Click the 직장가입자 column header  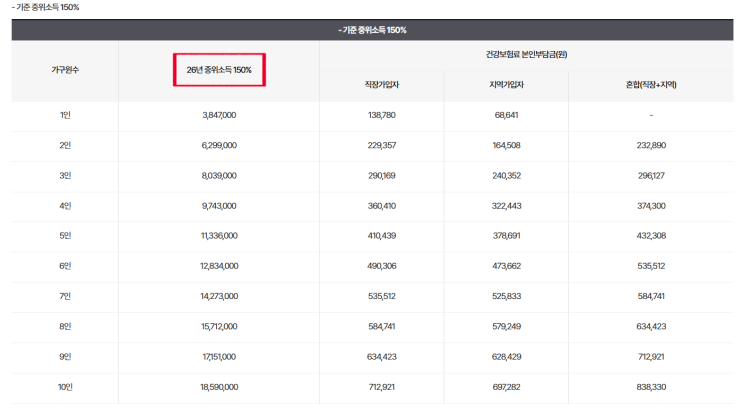point(381,84)
